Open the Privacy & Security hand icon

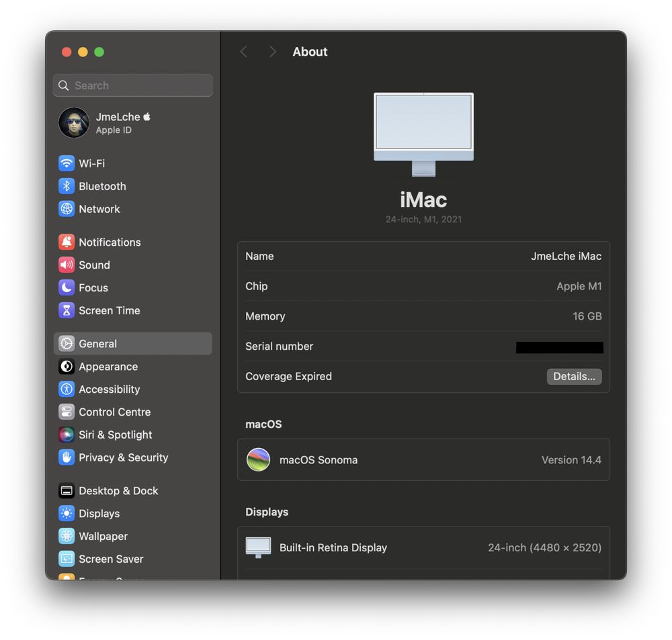click(x=67, y=457)
